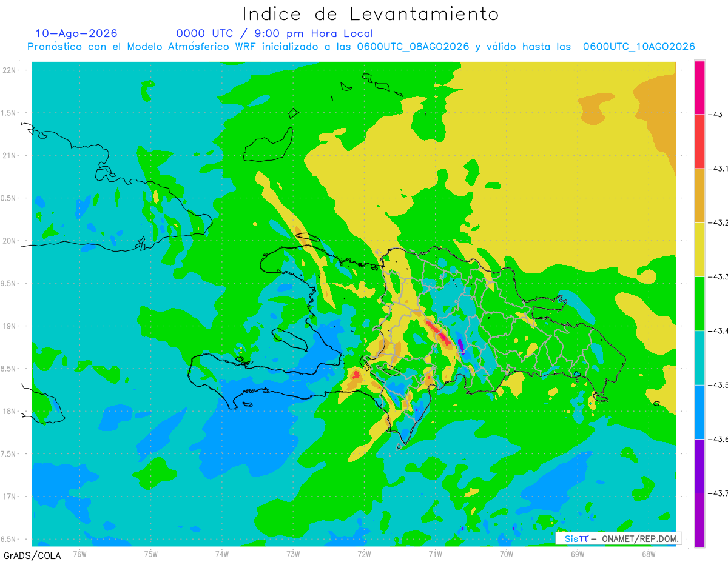Image resolution: width=728 pixels, height=562 pixels.
Task: Click the '19N' latitude label
Action: click(x=9, y=326)
